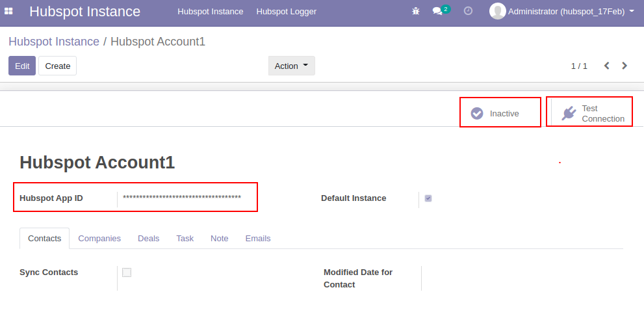This screenshot has height=331, width=644.
Task: Click the Administrator avatar picture
Action: point(497,11)
